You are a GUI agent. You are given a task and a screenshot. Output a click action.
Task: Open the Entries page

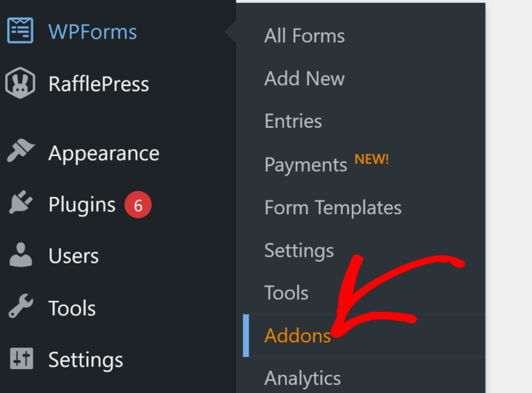[292, 121]
